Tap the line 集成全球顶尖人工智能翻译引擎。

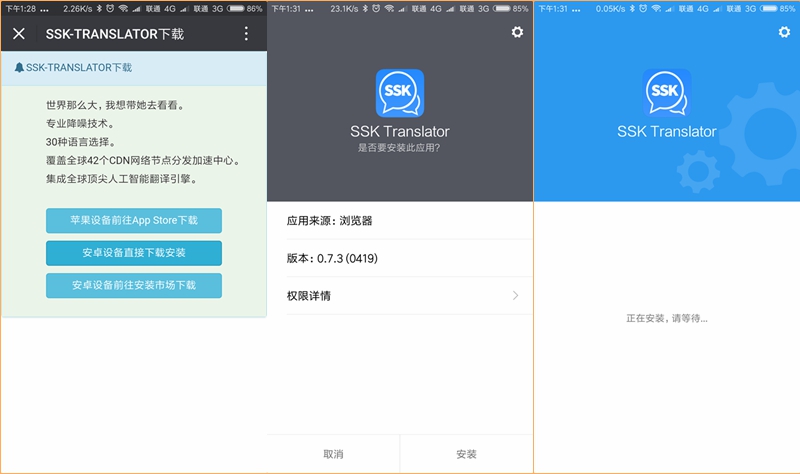click(x=122, y=179)
